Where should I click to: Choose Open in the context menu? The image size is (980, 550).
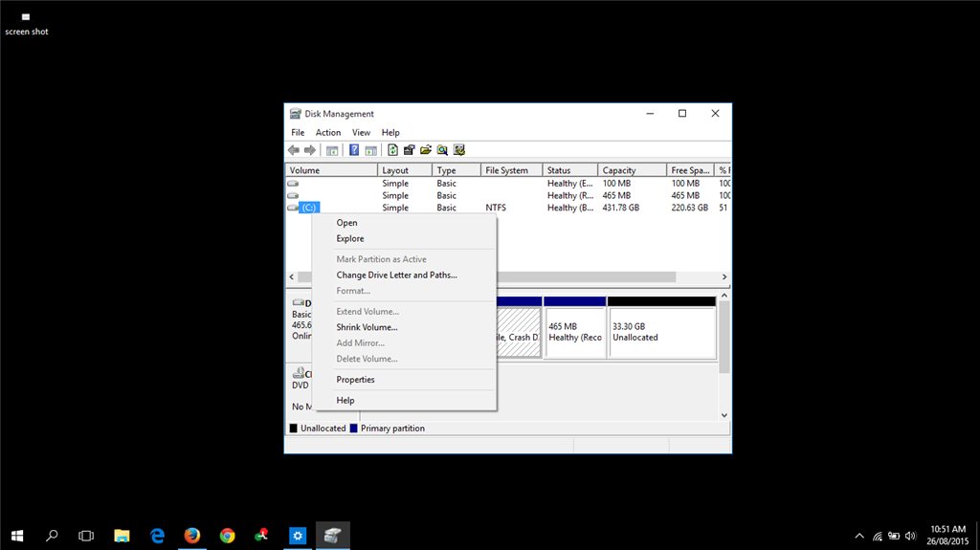[405, 223]
